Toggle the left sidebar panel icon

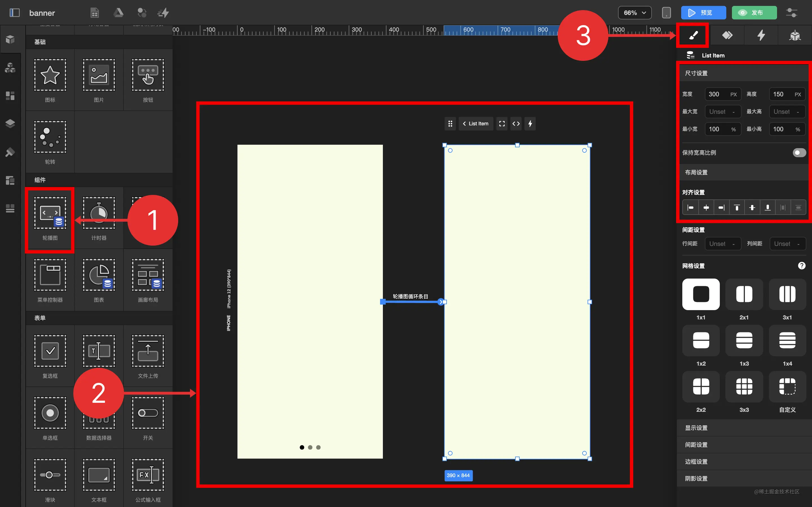point(14,13)
